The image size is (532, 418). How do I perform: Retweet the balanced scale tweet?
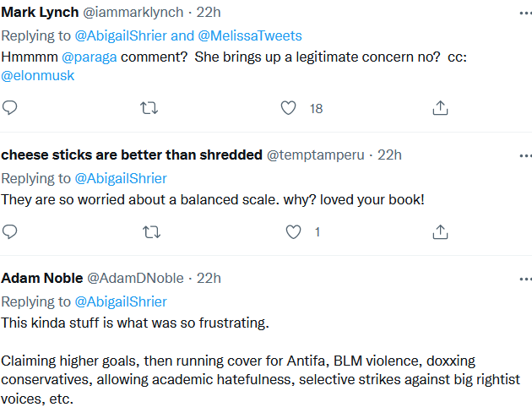[151, 232]
